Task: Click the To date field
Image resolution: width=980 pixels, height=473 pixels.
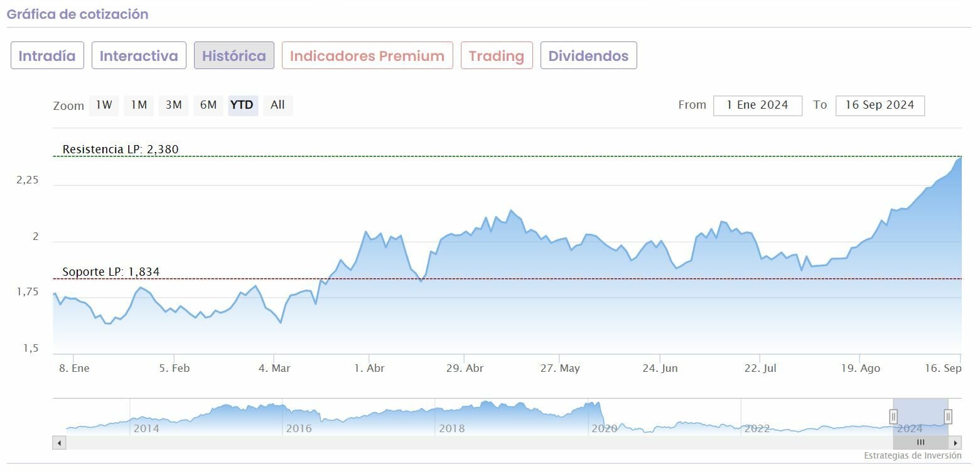Action: pos(880,106)
